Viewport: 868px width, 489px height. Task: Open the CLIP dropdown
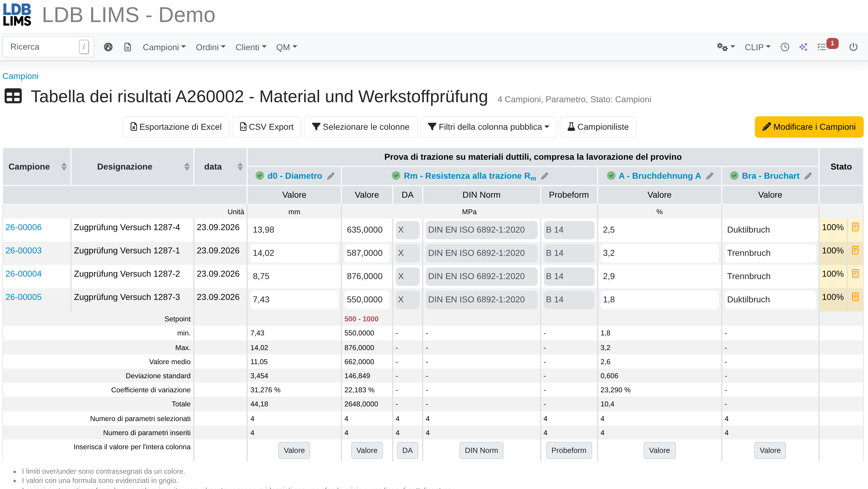coord(758,47)
